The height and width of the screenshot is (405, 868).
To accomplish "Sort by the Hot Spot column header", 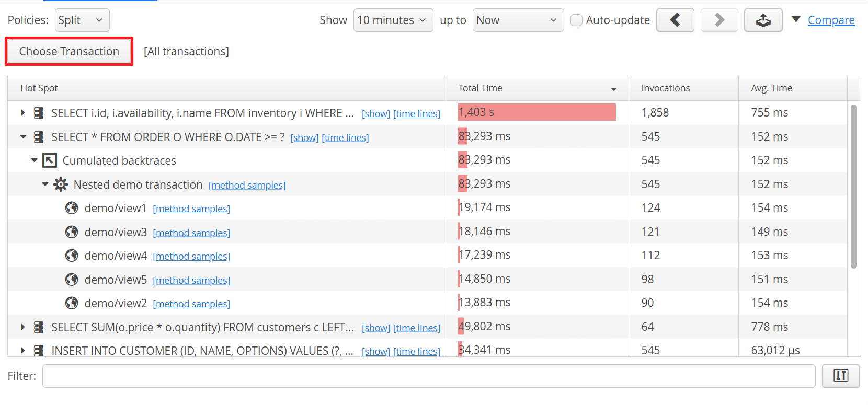I will [227, 88].
